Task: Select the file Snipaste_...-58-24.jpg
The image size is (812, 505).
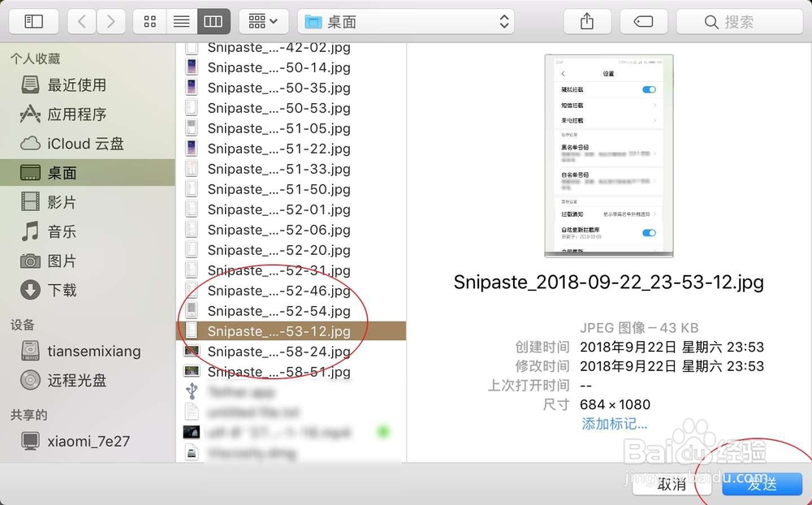Action: pos(280,351)
